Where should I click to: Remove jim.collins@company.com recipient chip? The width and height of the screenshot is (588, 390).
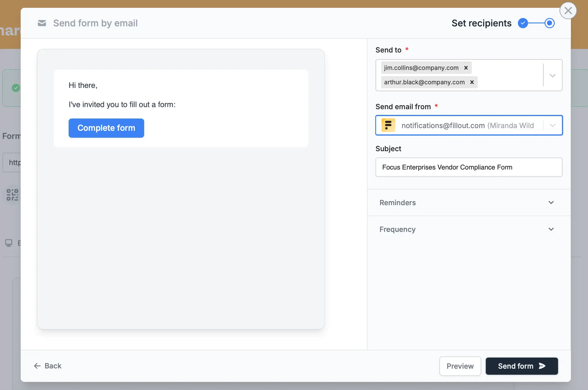pos(466,68)
